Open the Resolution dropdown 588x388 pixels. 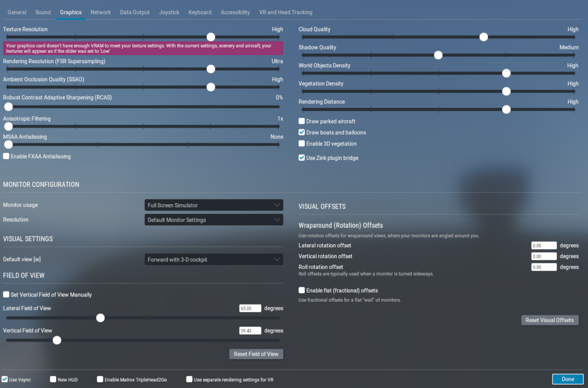click(x=214, y=220)
